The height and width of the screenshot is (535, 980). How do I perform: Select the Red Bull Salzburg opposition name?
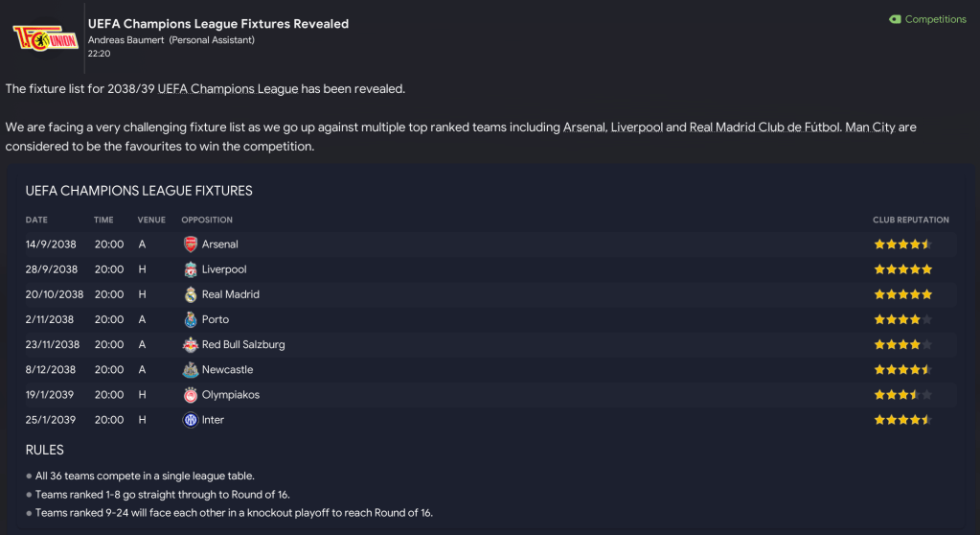pyautogui.click(x=243, y=344)
